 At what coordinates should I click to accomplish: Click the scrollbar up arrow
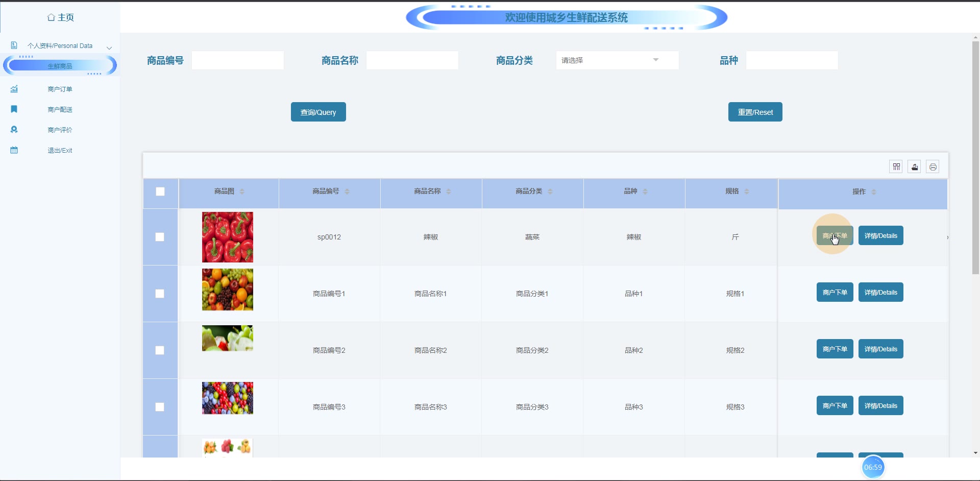[x=975, y=37]
